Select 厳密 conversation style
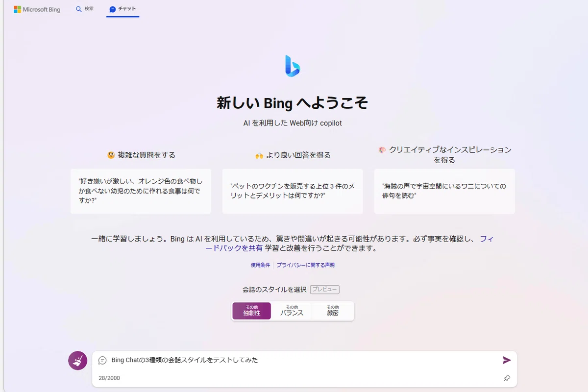 tap(333, 311)
